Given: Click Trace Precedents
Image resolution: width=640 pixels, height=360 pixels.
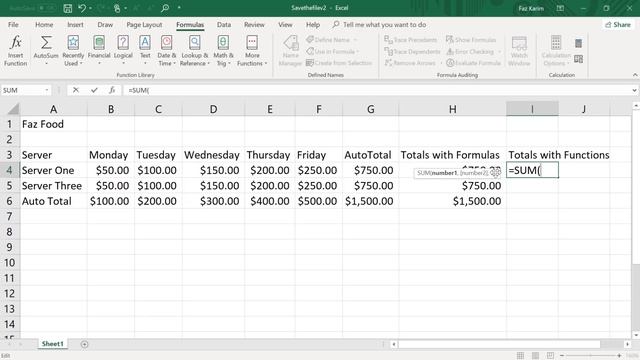Looking at the screenshot, I should [411, 40].
